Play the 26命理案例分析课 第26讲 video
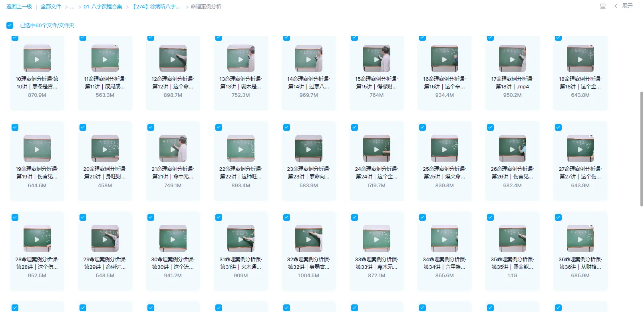Viewport: 644px width, 312px height. (x=512, y=149)
